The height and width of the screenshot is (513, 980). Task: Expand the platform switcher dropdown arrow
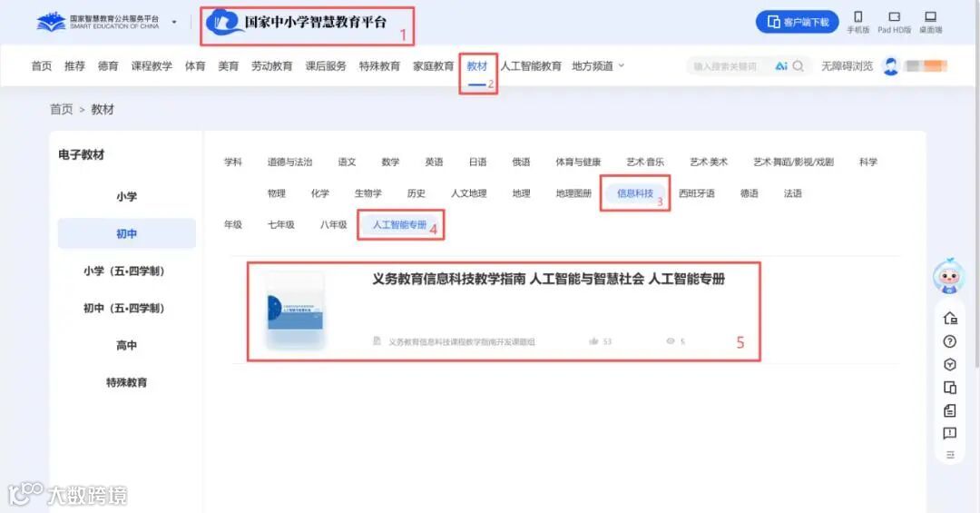(x=174, y=23)
